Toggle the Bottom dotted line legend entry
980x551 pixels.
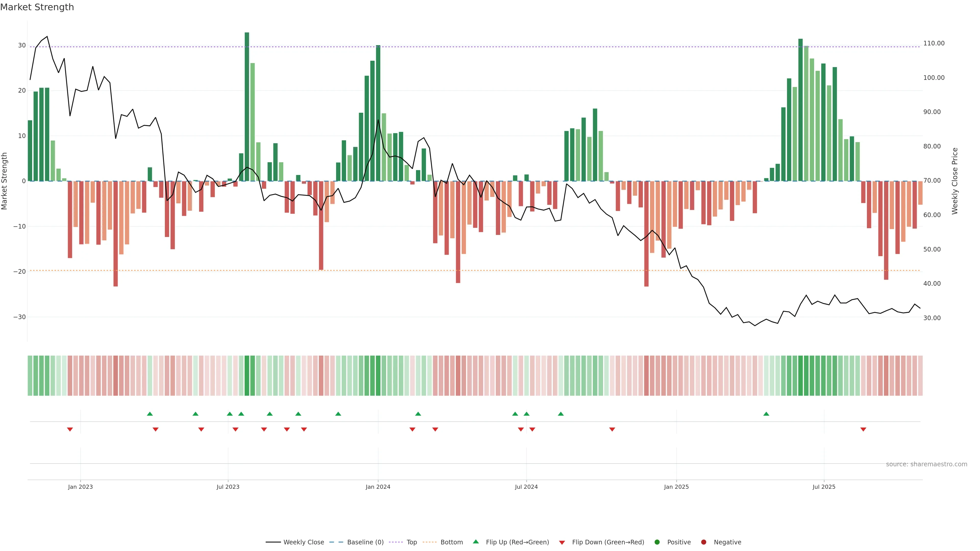pos(451,542)
